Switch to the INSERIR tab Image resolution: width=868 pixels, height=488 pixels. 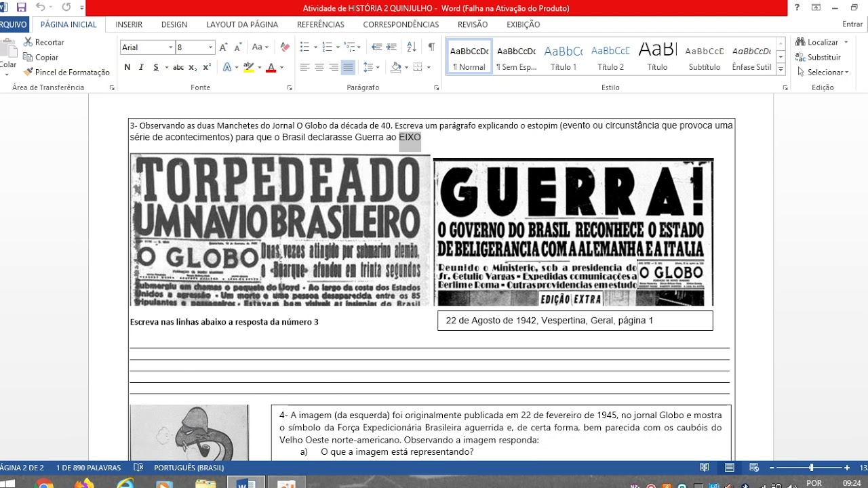(129, 24)
